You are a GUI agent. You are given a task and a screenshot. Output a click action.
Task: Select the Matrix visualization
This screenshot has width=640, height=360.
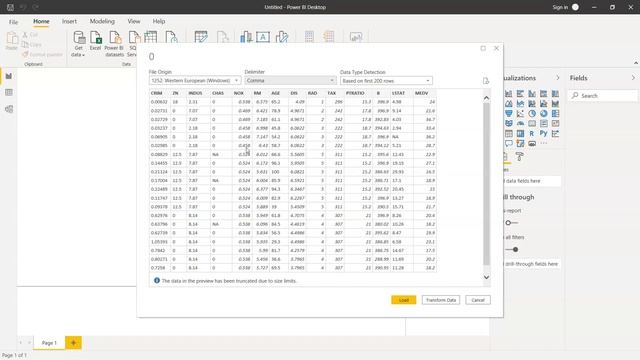pyautogui.click(x=520, y=133)
